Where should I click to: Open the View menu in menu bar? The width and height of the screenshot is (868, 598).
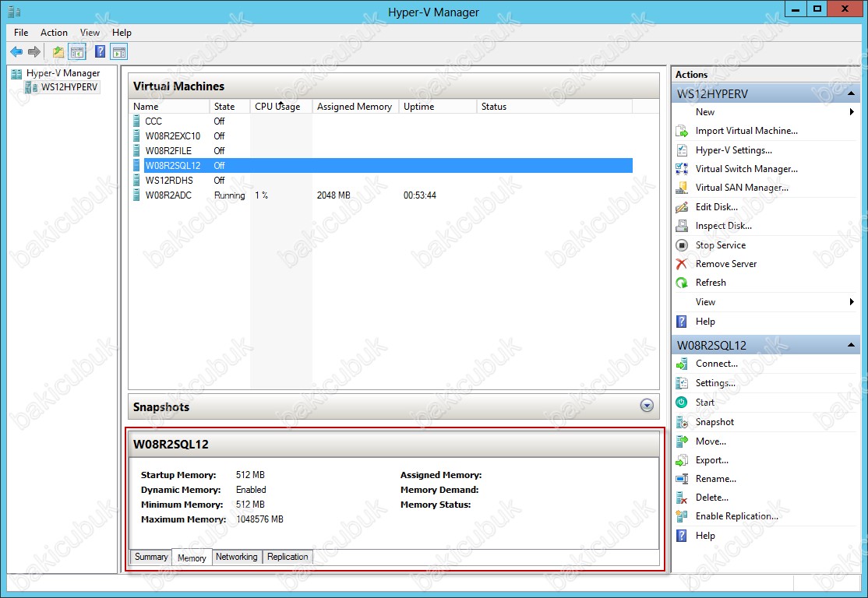[x=90, y=33]
